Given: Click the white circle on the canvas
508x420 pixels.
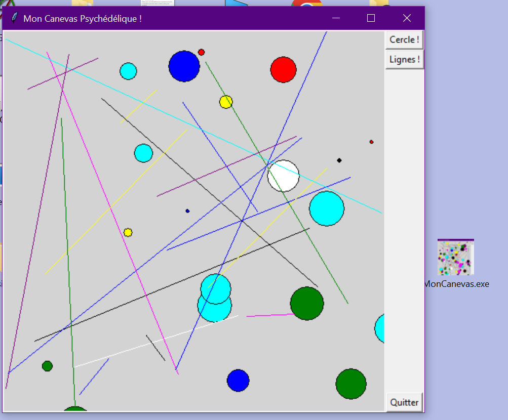Looking at the screenshot, I should tap(283, 176).
